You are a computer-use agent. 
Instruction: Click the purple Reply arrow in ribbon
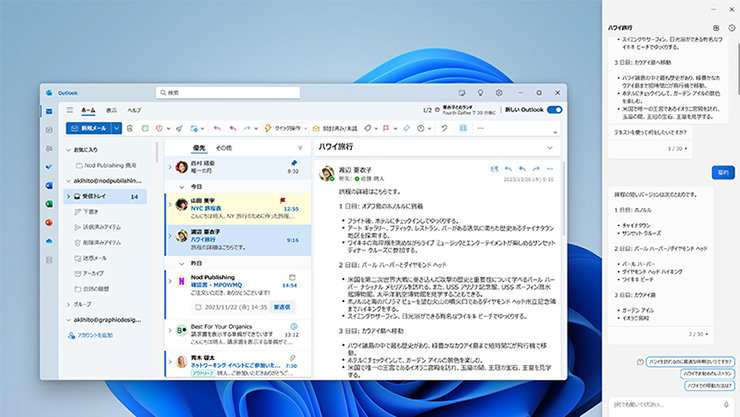pyautogui.click(x=217, y=128)
